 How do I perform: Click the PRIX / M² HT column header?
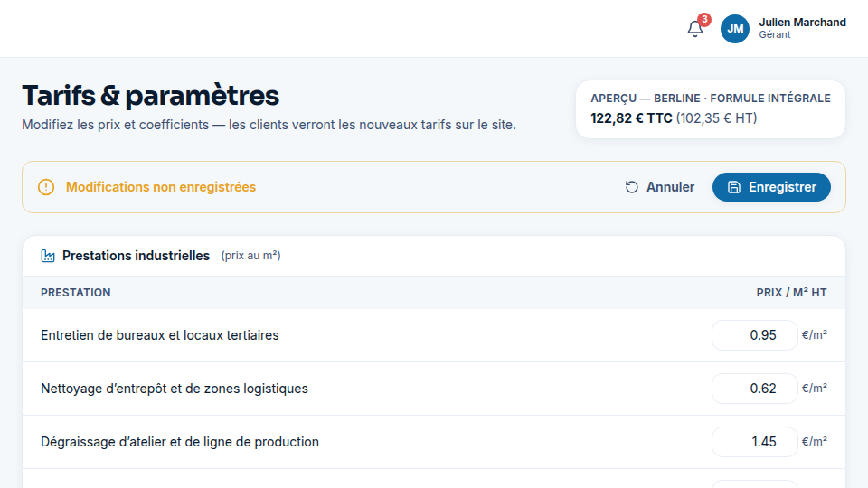pos(792,293)
